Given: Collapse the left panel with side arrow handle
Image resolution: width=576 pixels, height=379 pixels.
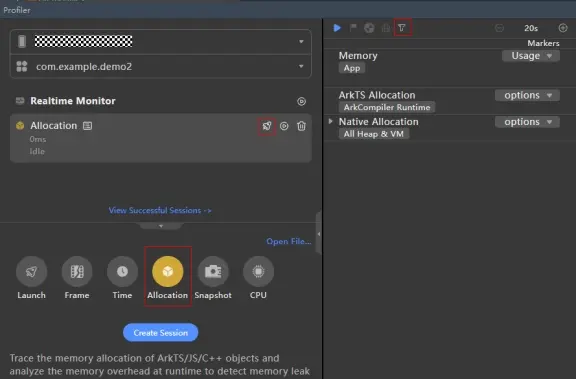Looking at the screenshot, I should coord(319,234).
